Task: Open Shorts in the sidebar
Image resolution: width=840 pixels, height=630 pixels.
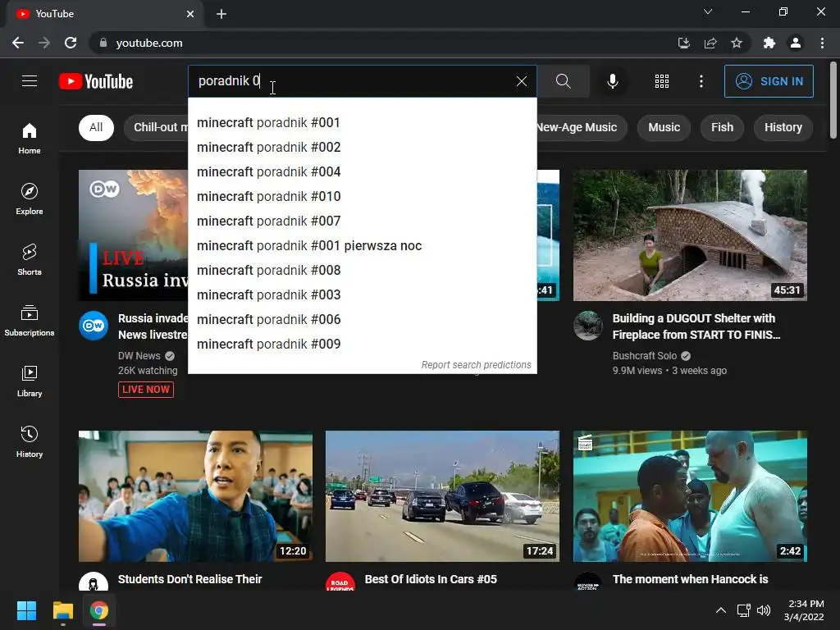Action: click(x=30, y=259)
